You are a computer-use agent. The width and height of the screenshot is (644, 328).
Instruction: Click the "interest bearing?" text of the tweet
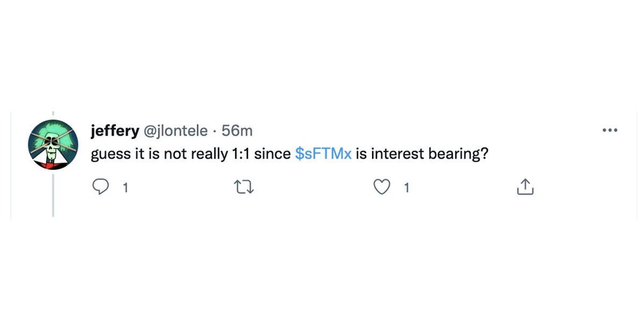[430, 154]
